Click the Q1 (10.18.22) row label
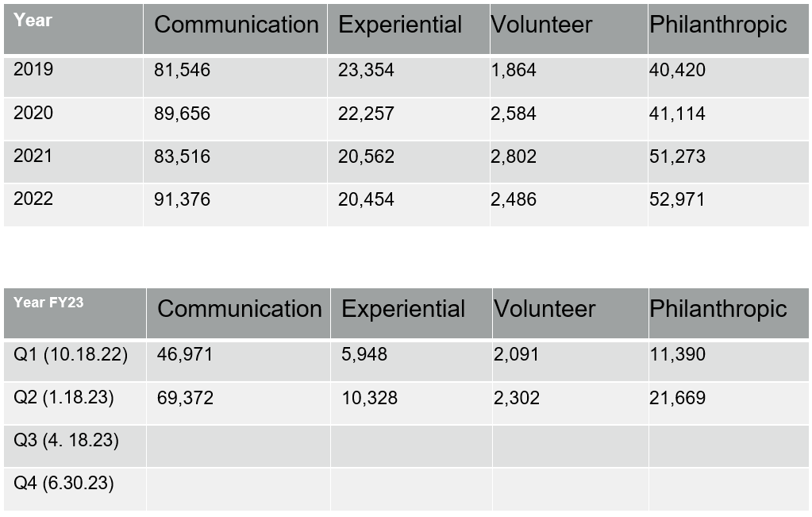812x517 pixels. (x=71, y=354)
